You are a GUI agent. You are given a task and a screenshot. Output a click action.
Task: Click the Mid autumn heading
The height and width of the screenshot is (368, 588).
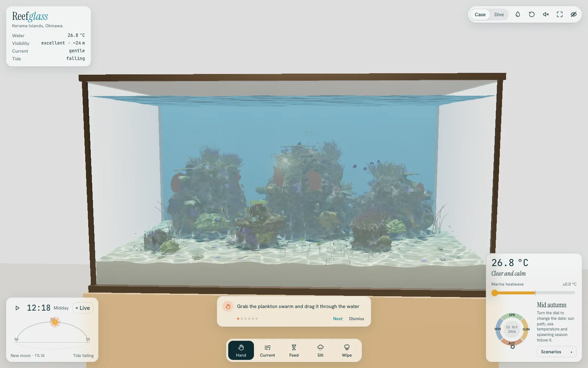coord(552,305)
